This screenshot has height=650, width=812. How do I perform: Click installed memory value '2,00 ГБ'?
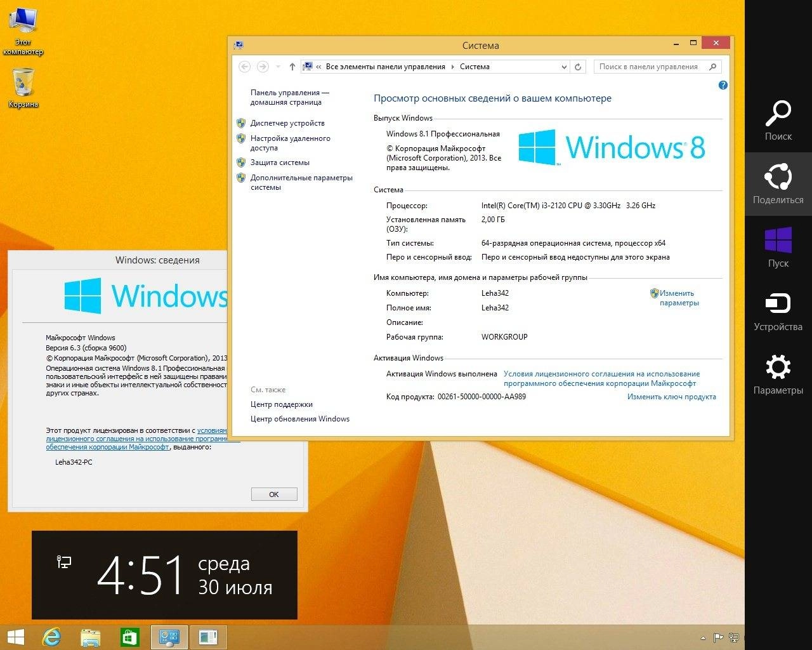pos(493,220)
